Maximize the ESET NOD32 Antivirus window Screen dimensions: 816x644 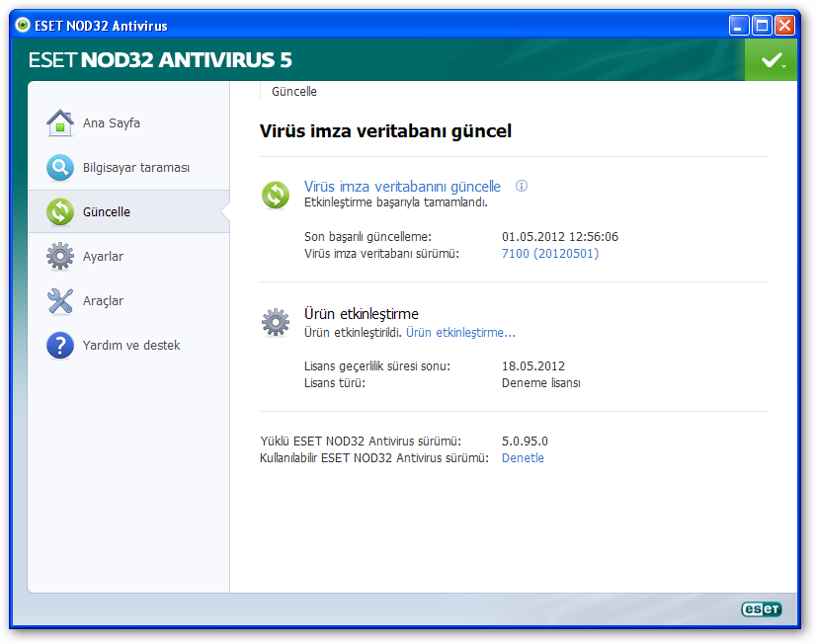(x=762, y=25)
